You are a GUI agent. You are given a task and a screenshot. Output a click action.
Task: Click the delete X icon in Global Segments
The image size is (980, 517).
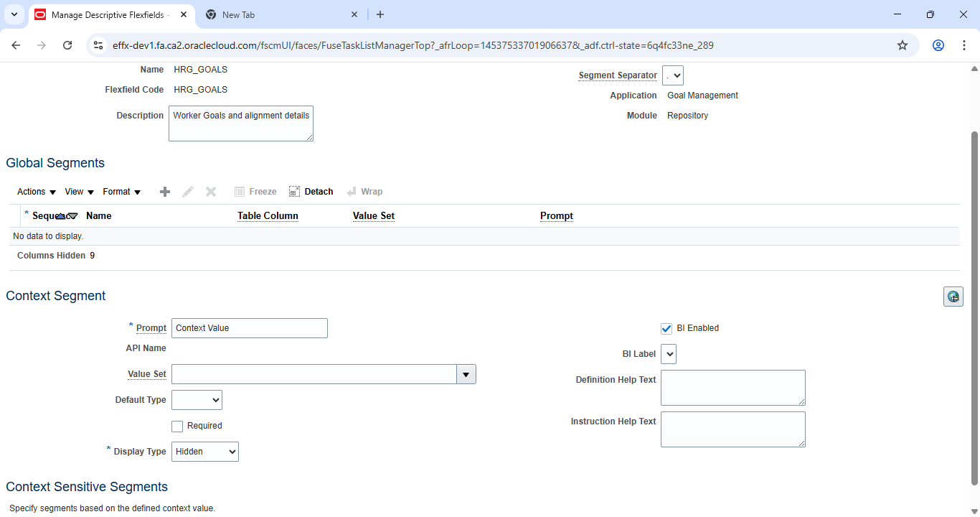[x=211, y=192]
